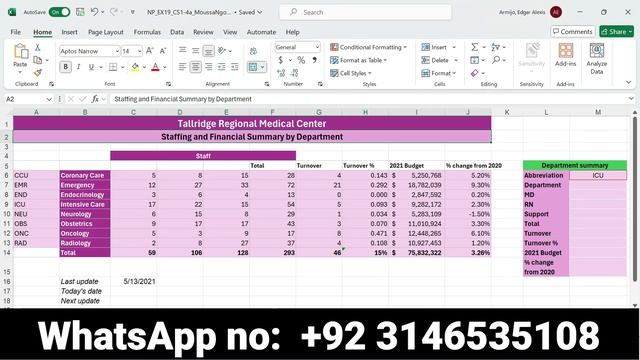Screen dimensions: 640x360
Task: Open the font name combo box
Action: coord(89,51)
